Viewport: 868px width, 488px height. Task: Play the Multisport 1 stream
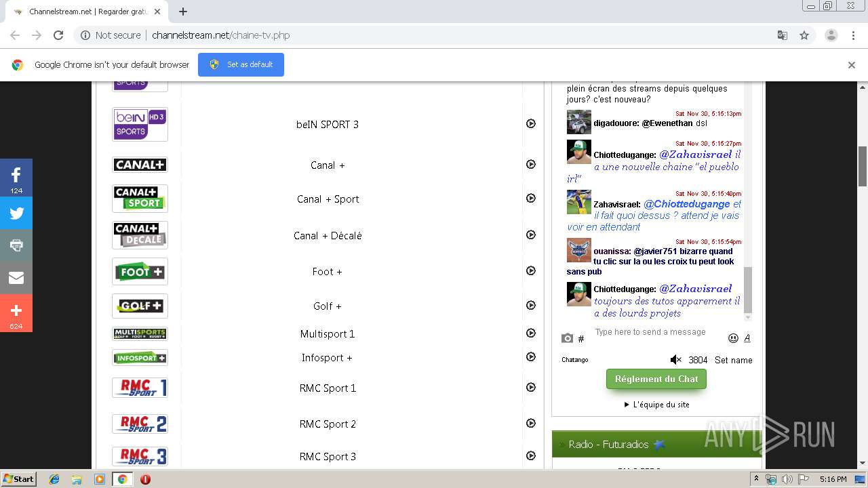coord(531,333)
